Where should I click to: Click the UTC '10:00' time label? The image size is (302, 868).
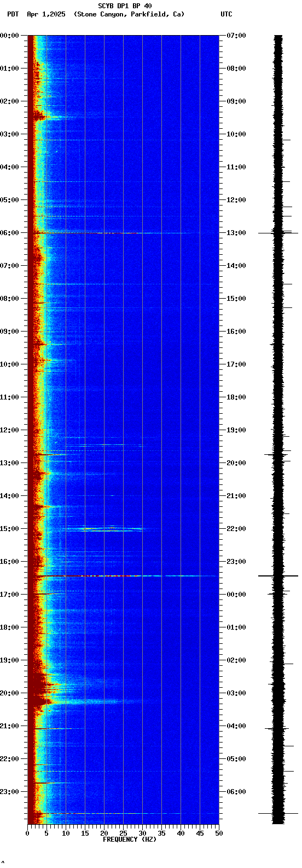236,134
